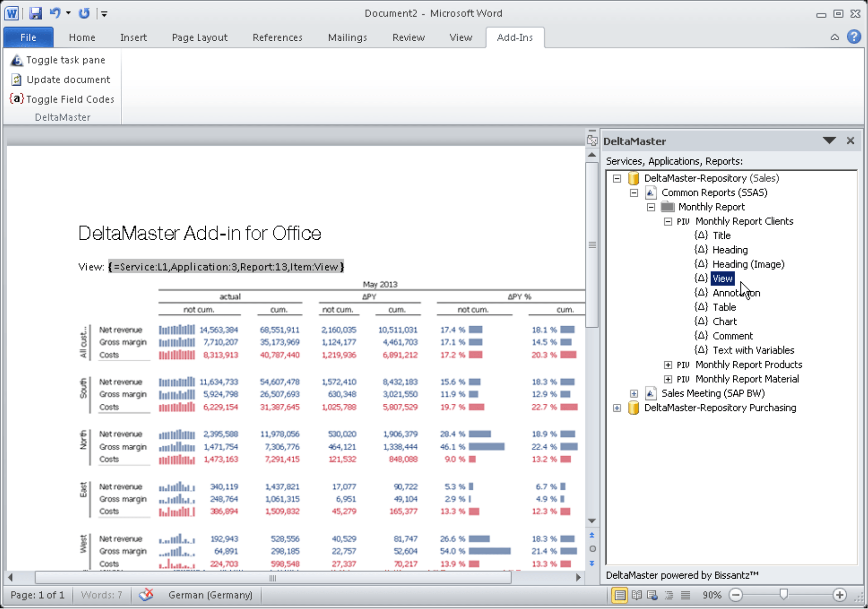This screenshot has width=868, height=609.
Task: Click the Save icon in quick access toolbar
Action: tap(35, 13)
